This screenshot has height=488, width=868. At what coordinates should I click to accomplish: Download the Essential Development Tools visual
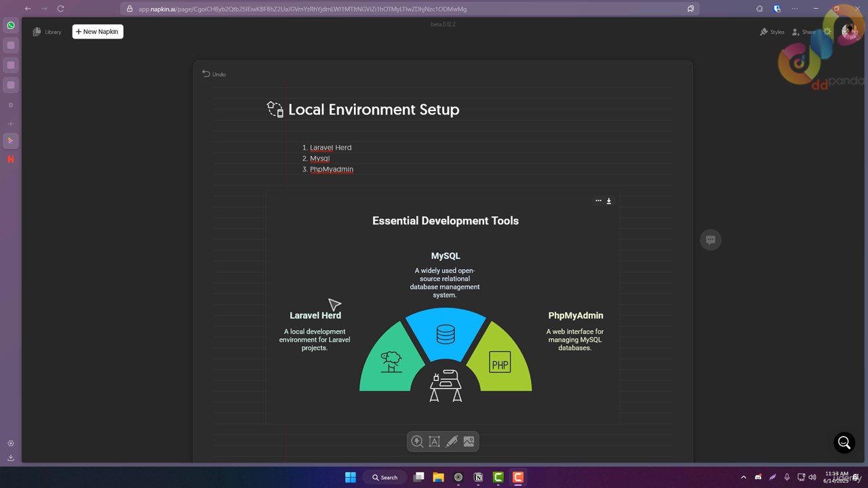pos(609,201)
